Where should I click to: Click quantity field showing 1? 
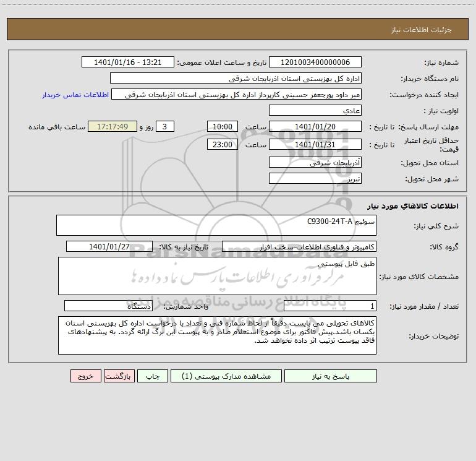[x=330, y=306]
